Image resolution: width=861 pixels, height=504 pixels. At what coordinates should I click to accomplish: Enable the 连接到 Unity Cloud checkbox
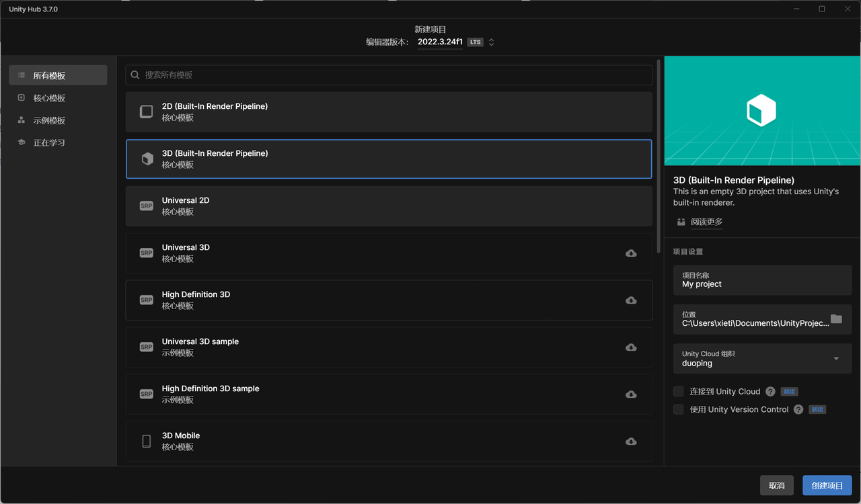click(x=679, y=392)
